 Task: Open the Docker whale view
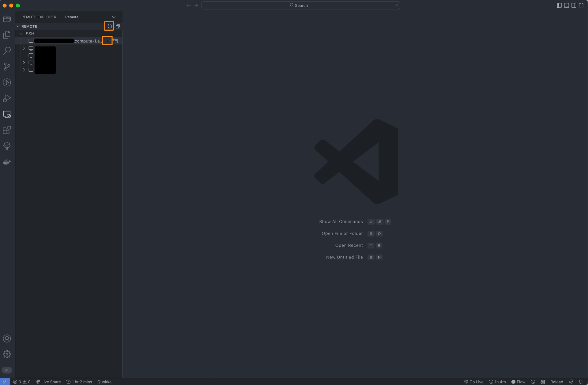(7, 162)
